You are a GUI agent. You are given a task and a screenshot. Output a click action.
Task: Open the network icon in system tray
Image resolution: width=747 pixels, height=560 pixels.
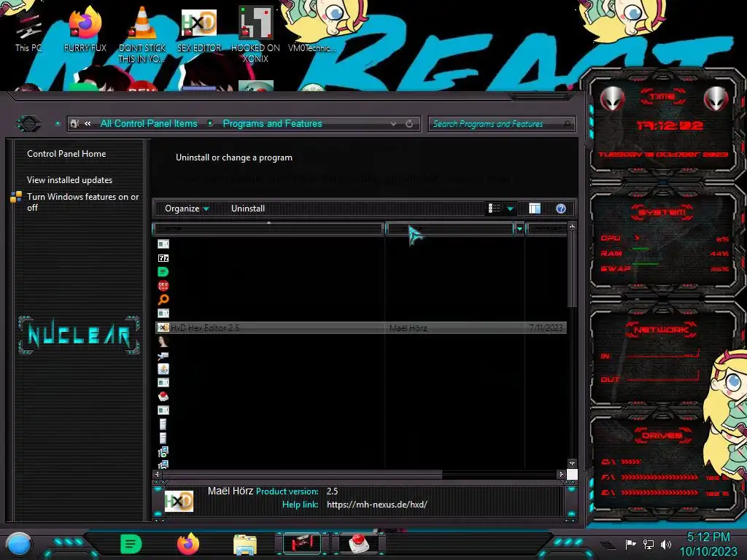pos(649,544)
